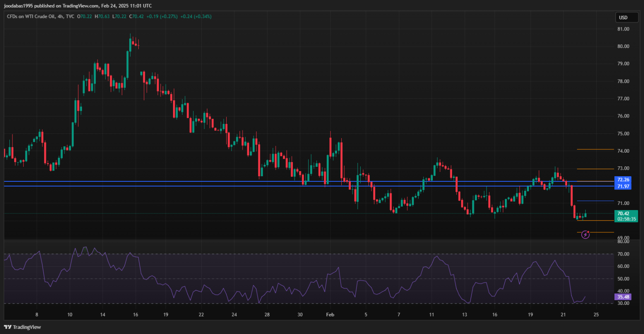Viewport: 644px width, 334px height.
Task: Click the 25 label on the date axis
Action: tap(596, 315)
